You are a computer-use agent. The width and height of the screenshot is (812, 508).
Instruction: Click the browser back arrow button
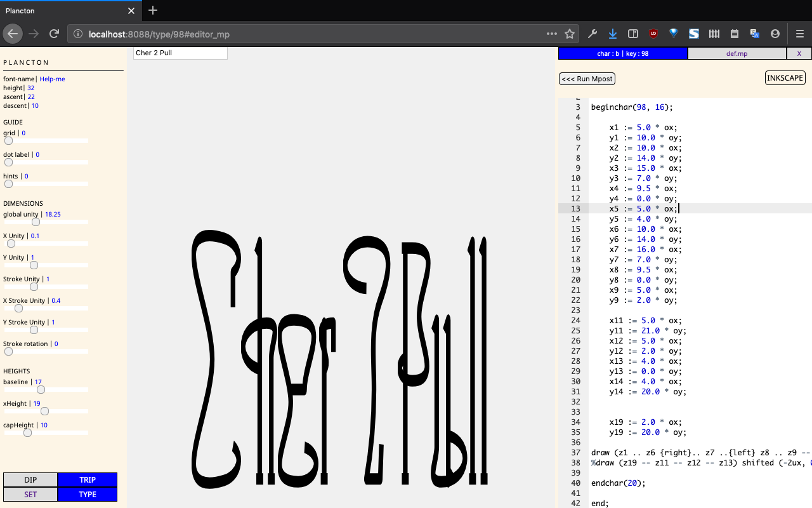point(13,34)
